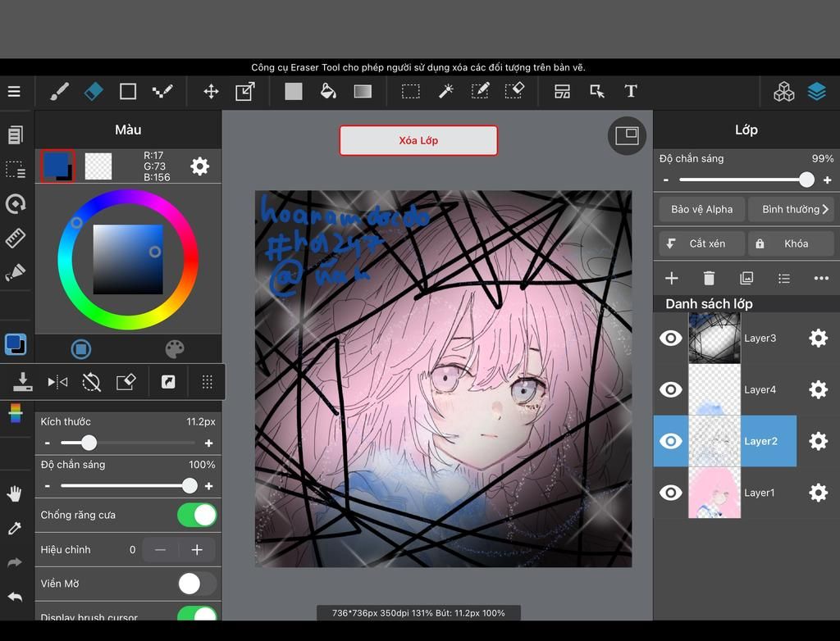Hide Layer2 with its eye icon
Viewport: 840px width, 641px height.
coord(671,441)
